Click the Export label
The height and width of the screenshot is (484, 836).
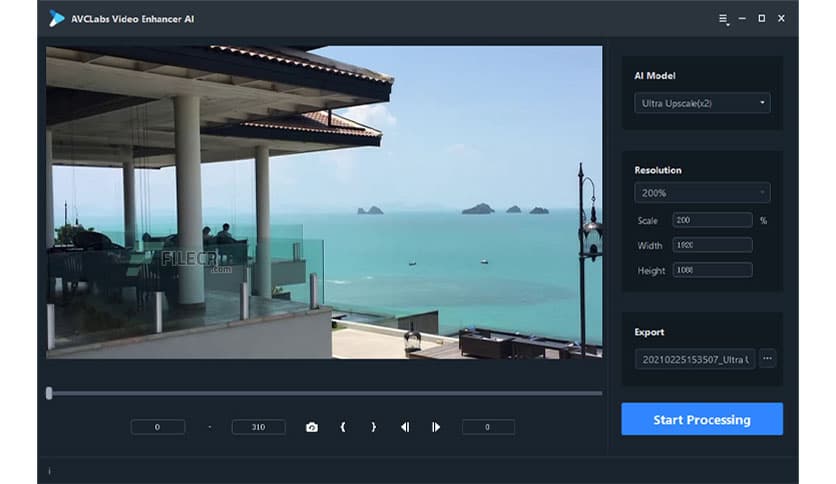point(649,332)
